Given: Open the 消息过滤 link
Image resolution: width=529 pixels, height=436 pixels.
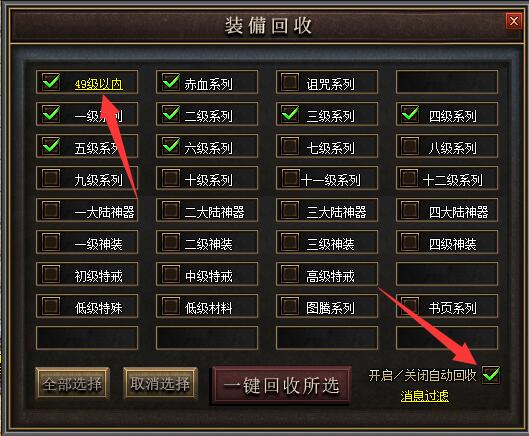Looking at the screenshot, I should [x=425, y=396].
